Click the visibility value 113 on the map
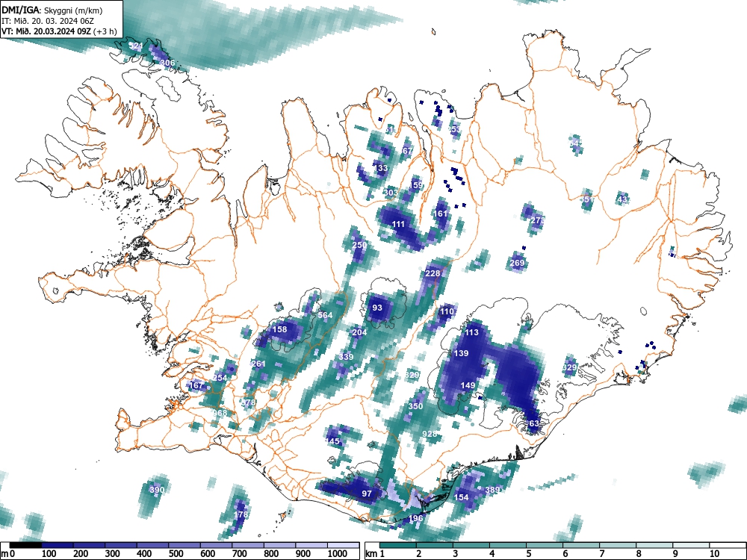The image size is (747, 560). point(471,332)
